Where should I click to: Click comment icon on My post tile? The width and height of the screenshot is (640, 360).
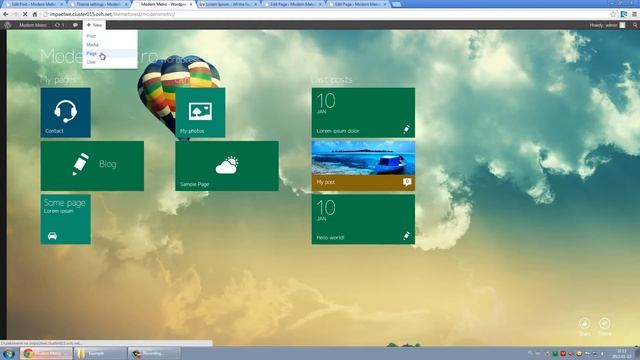pyautogui.click(x=407, y=182)
